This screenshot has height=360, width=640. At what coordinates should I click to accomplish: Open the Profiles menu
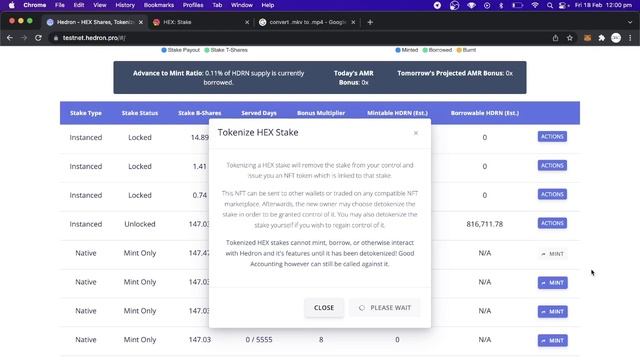pos(193,5)
